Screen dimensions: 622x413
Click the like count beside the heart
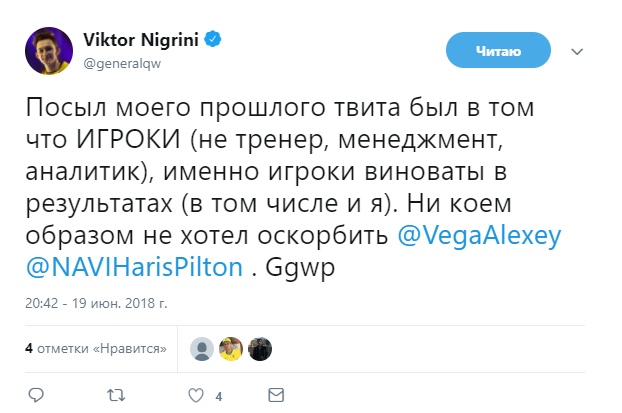218,395
